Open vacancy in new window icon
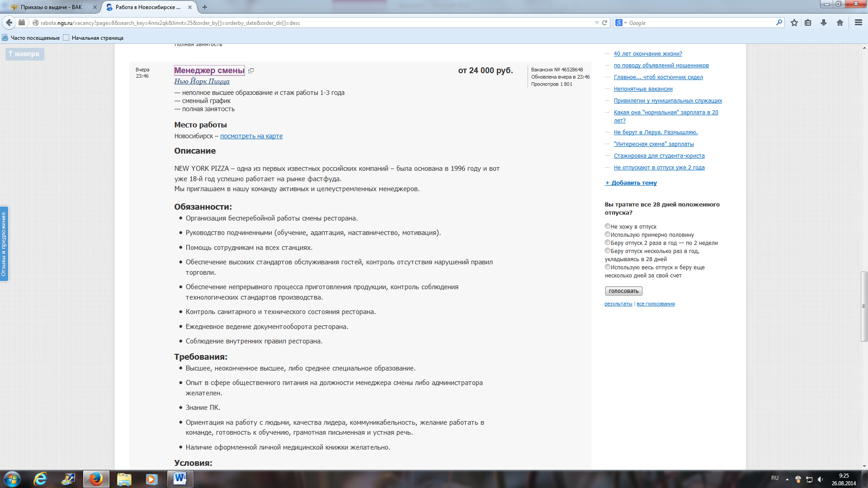868x488 pixels. (x=251, y=70)
